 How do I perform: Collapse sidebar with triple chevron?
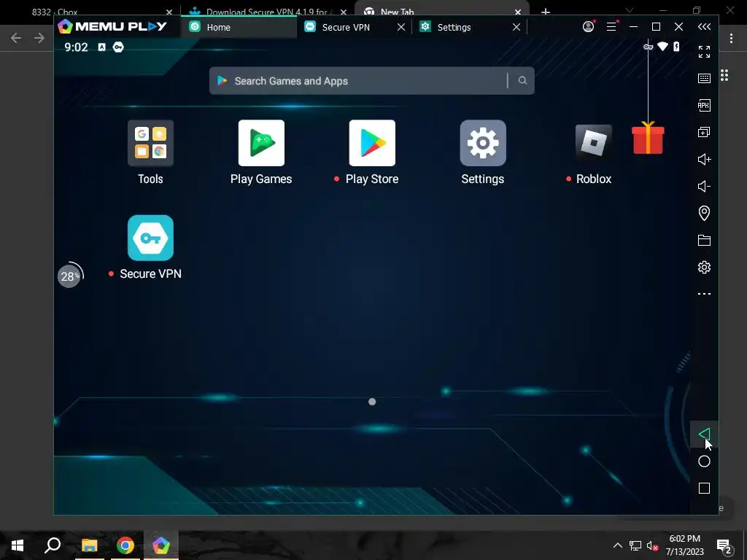coord(704,27)
